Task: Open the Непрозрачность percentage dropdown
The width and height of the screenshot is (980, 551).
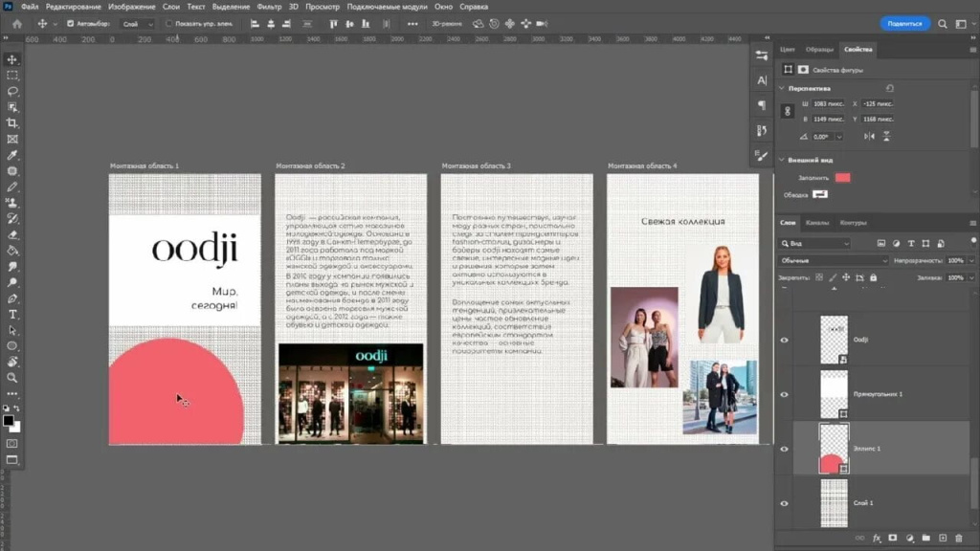Action: [x=971, y=260]
